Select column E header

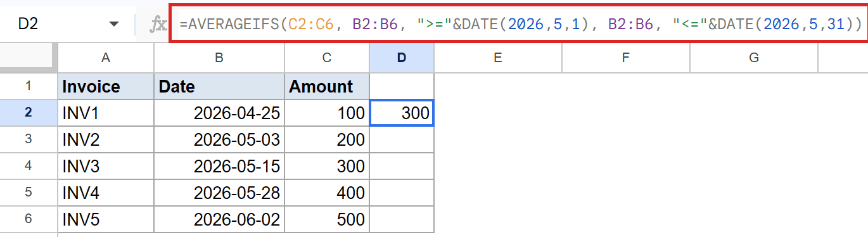[x=498, y=58]
